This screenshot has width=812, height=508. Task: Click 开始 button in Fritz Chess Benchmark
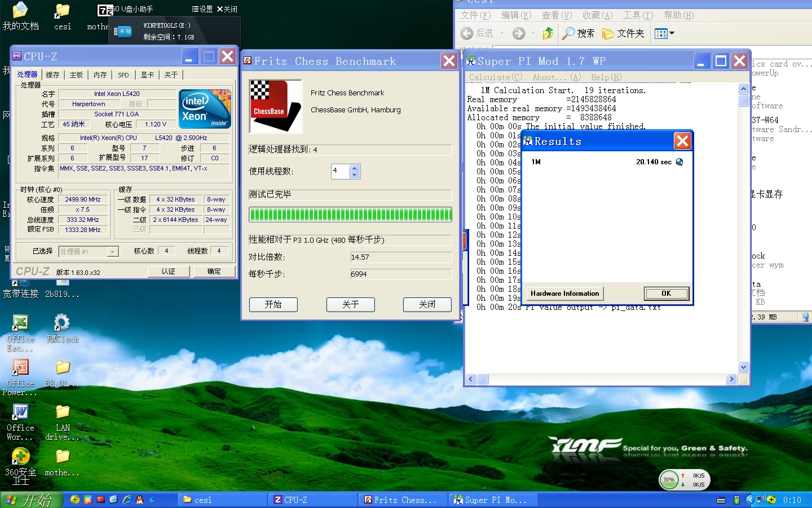pyautogui.click(x=273, y=304)
